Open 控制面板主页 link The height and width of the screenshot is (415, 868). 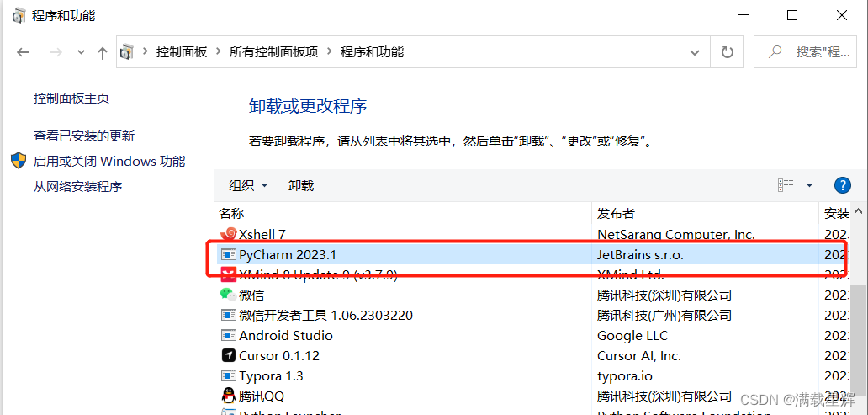[x=71, y=98]
